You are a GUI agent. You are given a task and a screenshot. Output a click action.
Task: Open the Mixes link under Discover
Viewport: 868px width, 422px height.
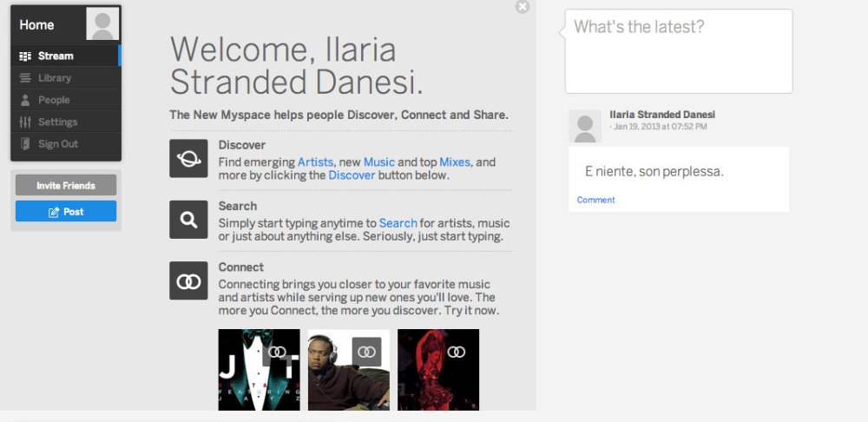pyautogui.click(x=455, y=162)
